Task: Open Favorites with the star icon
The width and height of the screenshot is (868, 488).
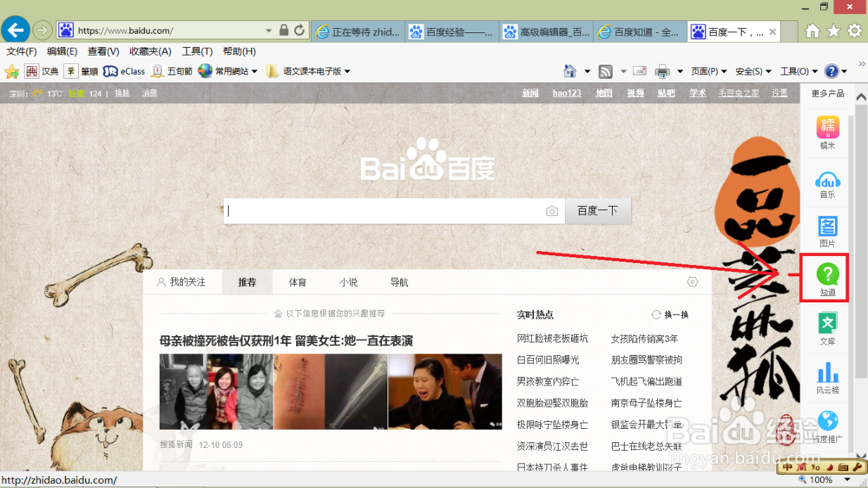Action: [x=833, y=30]
